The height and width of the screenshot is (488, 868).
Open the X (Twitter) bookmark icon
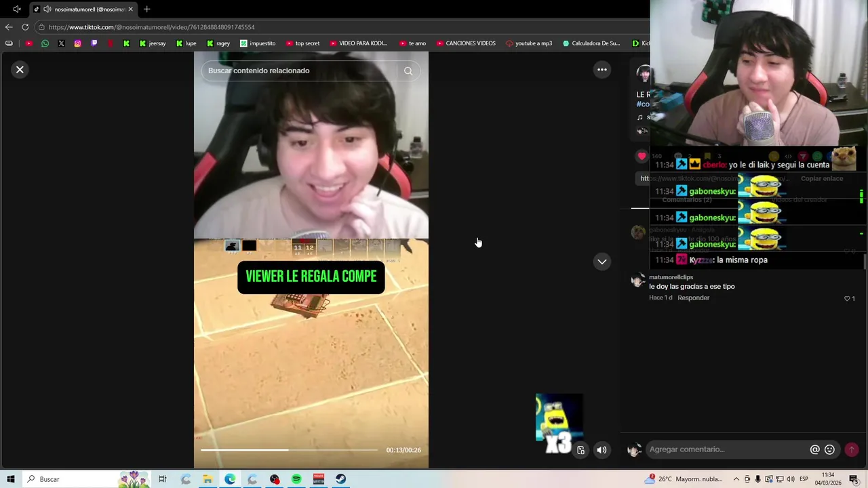61,43
